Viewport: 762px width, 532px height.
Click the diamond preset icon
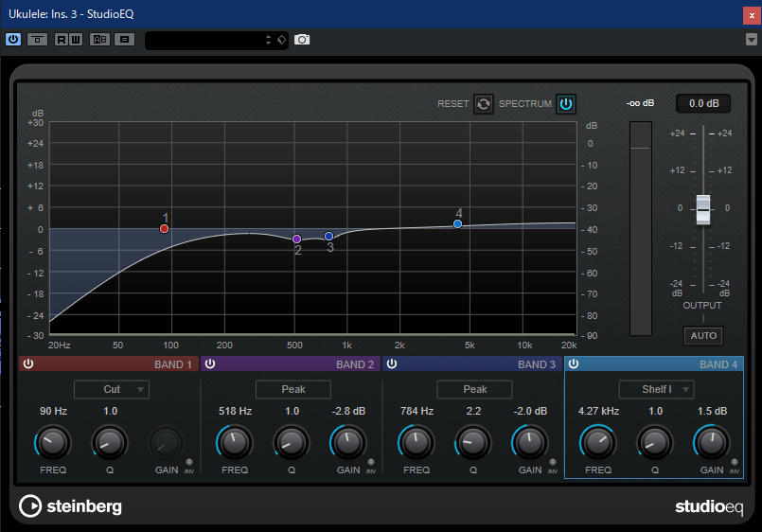tap(282, 40)
